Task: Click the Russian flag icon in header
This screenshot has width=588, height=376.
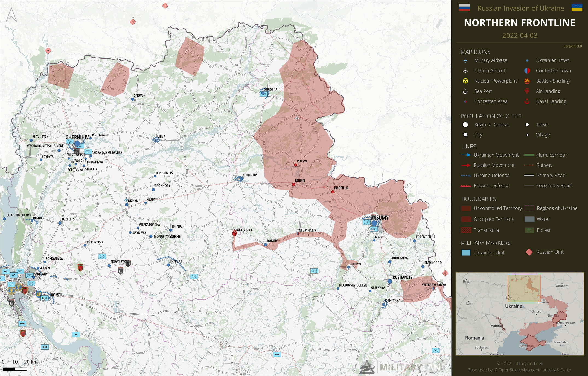Action: 464,8
